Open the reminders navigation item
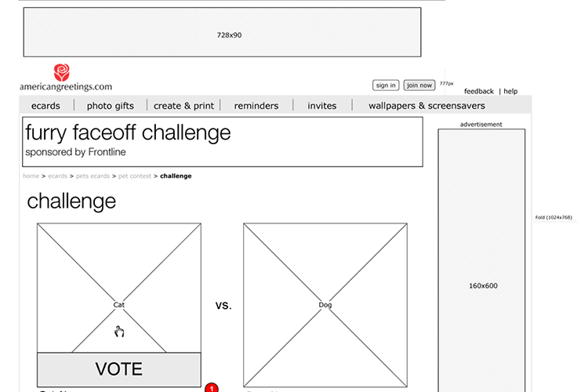The width and height of the screenshot is (588, 392). tap(256, 106)
